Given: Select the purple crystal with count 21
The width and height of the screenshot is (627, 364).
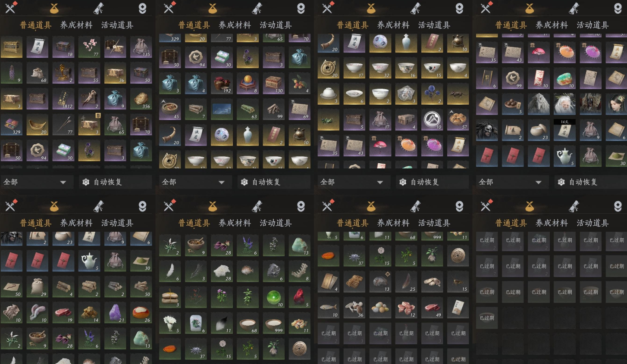Looking at the screenshot, I should (115, 312).
